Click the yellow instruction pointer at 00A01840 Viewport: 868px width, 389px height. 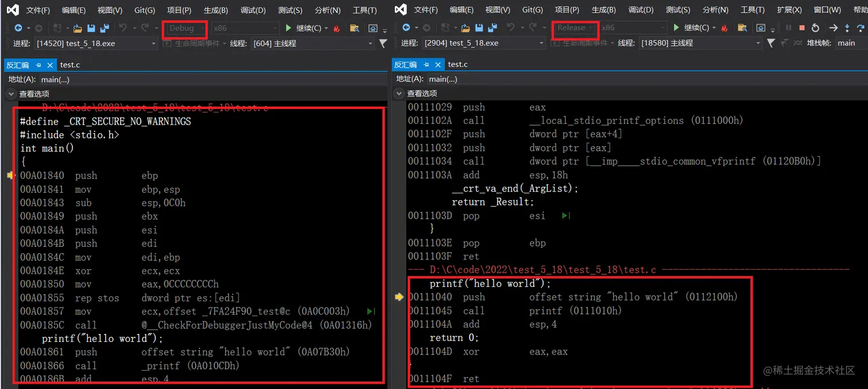[10, 176]
